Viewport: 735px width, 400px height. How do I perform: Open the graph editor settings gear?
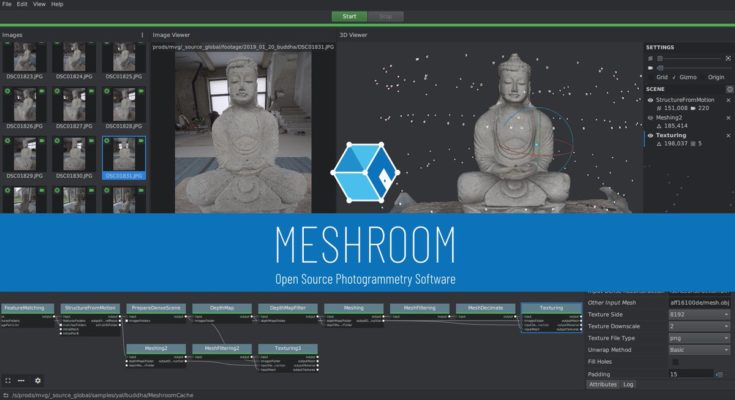pos(38,381)
